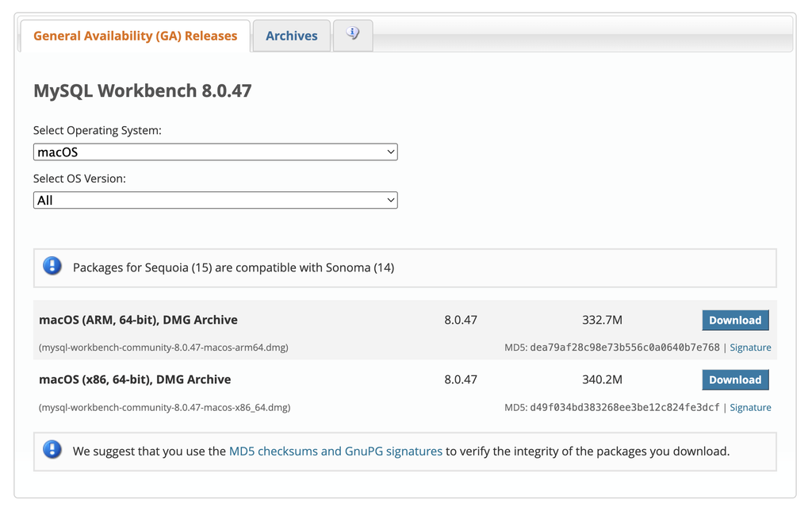The width and height of the screenshot is (812, 511).
Task: Click the 332.7M file size value
Action: (x=603, y=320)
